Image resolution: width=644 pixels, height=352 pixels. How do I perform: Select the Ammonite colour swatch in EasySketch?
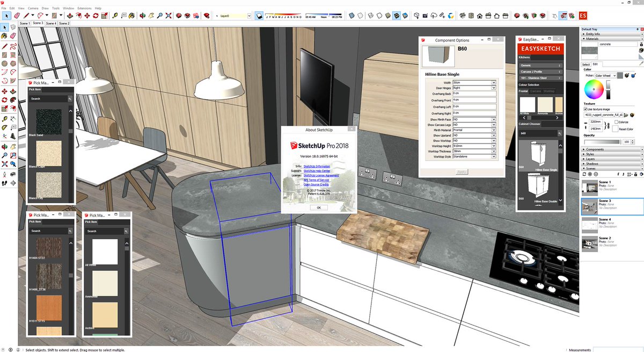[545, 104]
